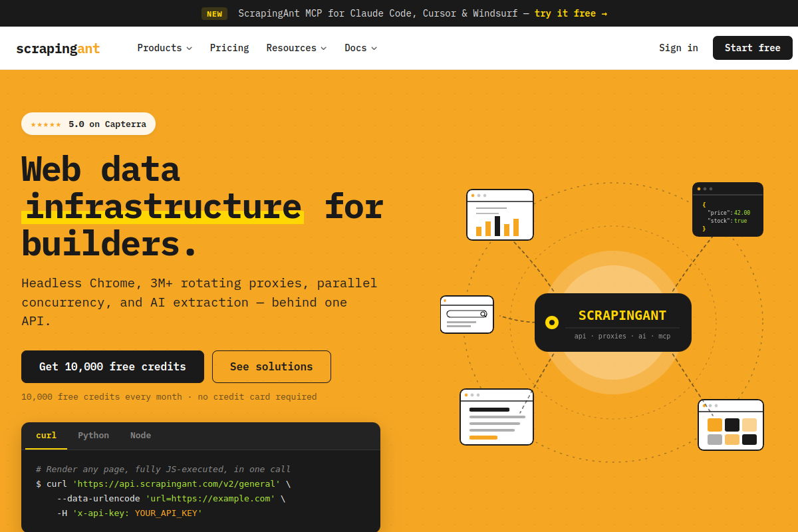Viewport: 798px width, 532px height.
Task: Go to the Pricing page
Action: (229, 48)
